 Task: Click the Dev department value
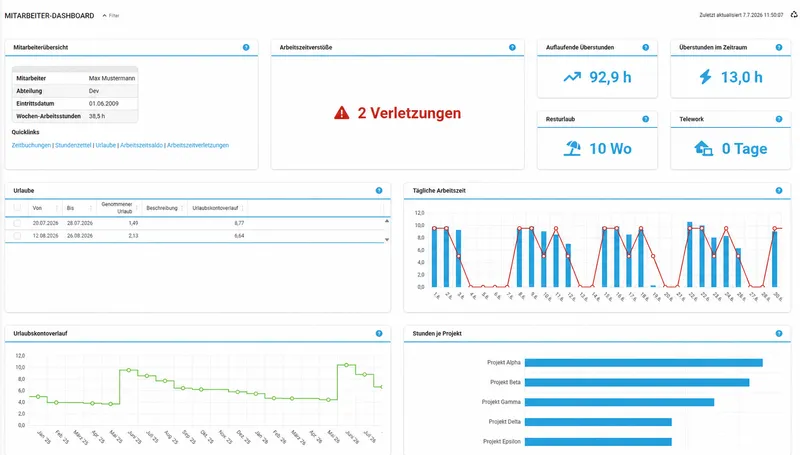[x=94, y=91]
